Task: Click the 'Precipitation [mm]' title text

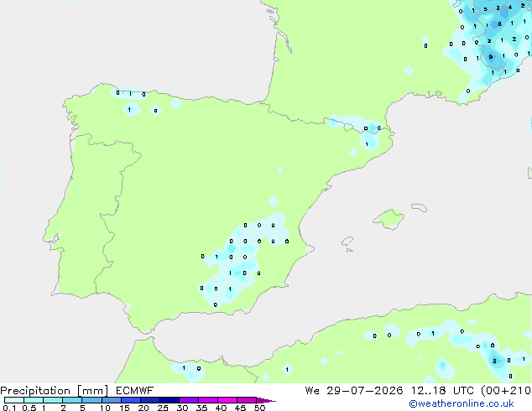Action: 54,391
